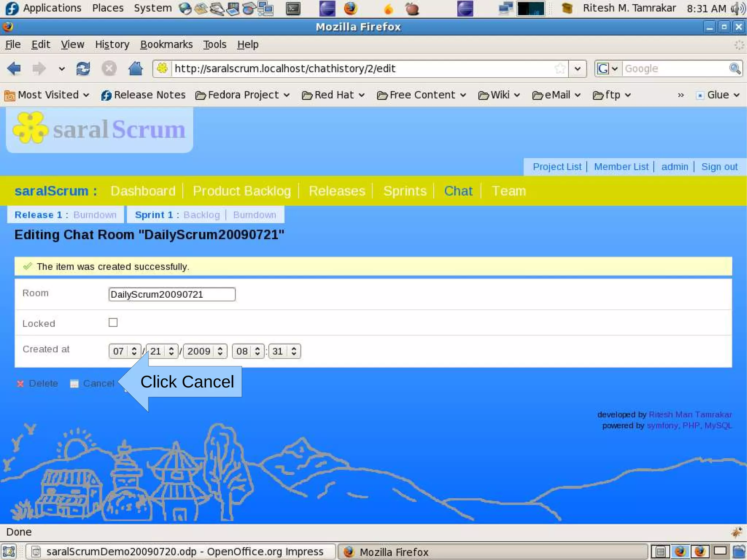Click the Cancel link
The width and height of the screenshot is (747, 560).
pyautogui.click(x=98, y=383)
